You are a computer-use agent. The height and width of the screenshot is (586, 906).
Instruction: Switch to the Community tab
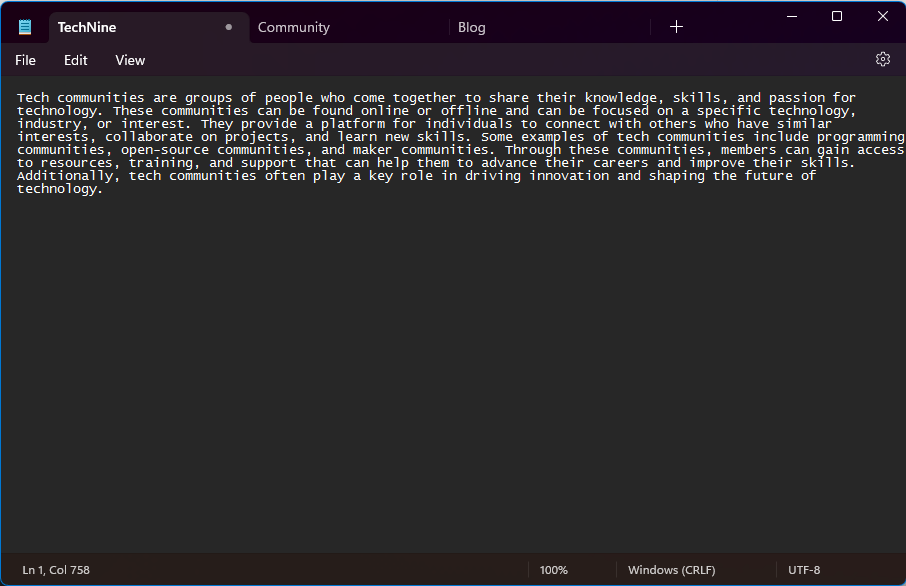click(x=293, y=27)
